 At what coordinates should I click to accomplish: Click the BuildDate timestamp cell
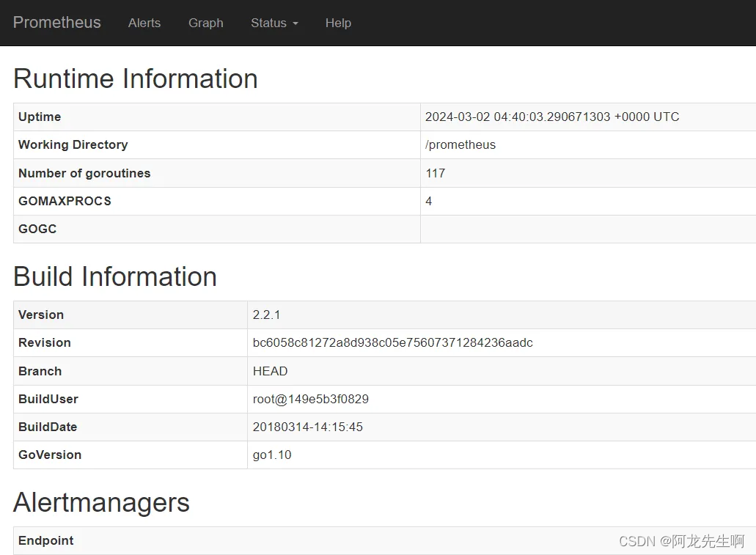[307, 427]
